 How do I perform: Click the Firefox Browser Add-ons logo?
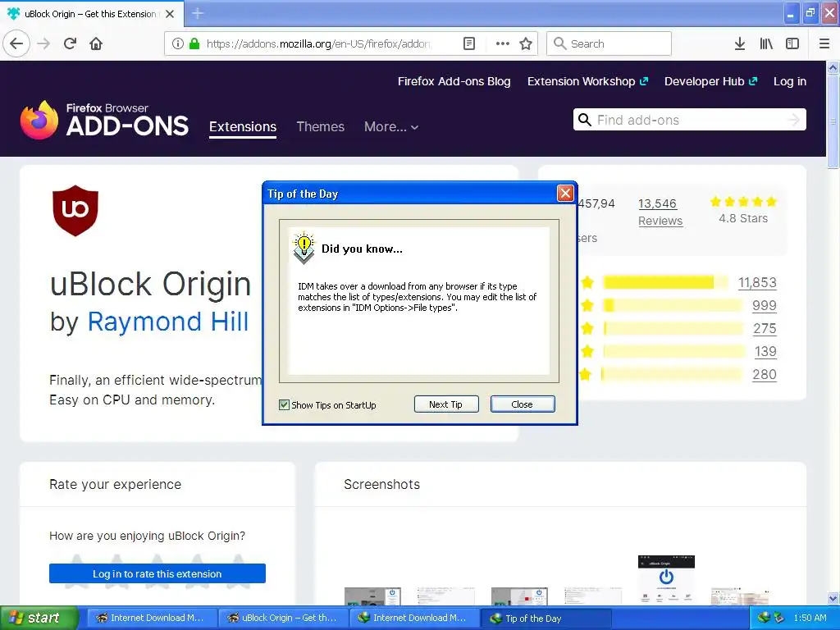104,120
